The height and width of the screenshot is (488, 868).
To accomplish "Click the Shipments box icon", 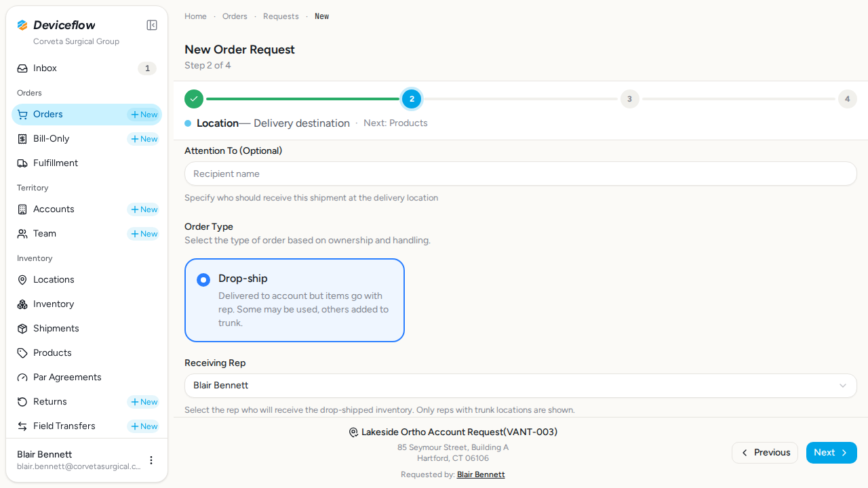I will coord(22,329).
